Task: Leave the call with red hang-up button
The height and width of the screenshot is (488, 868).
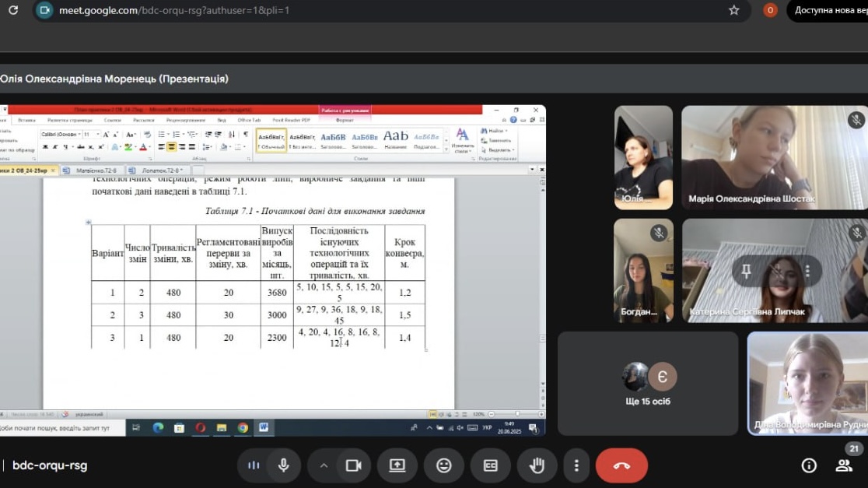Action: click(621, 465)
